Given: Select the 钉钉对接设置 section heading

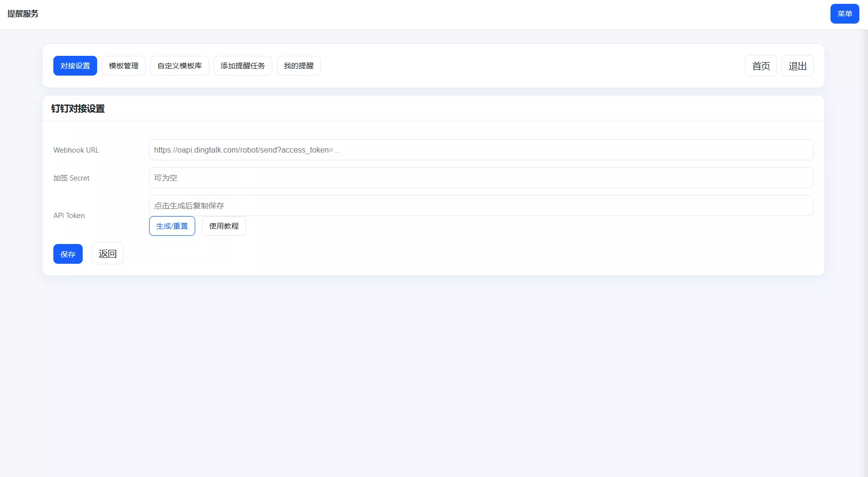Looking at the screenshot, I should 79,109.
